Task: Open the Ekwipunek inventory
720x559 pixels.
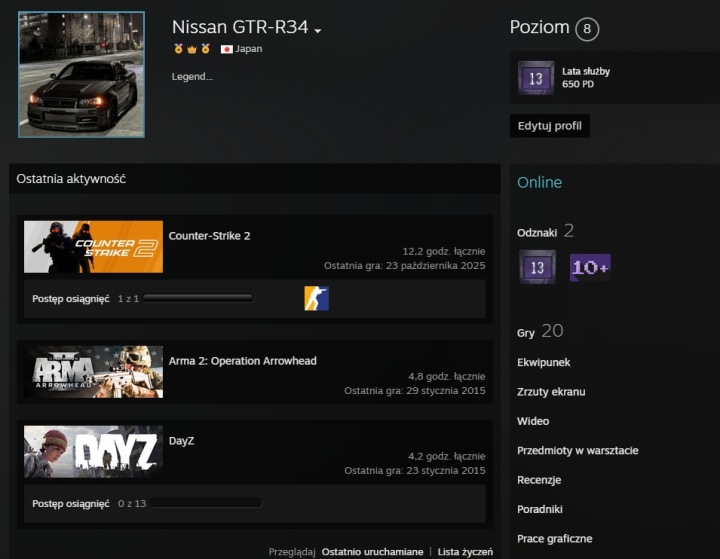Action: [544, 362]
